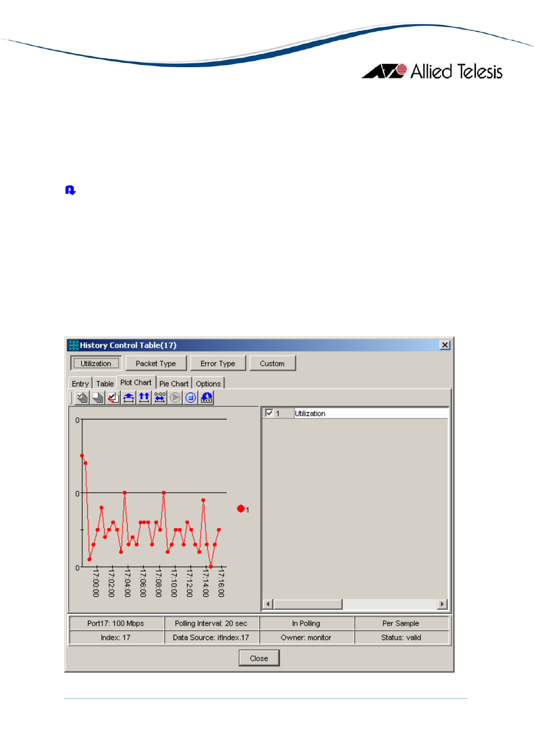Click the Status: valid cell
The image size is (534, 756).
coord(401,637)
